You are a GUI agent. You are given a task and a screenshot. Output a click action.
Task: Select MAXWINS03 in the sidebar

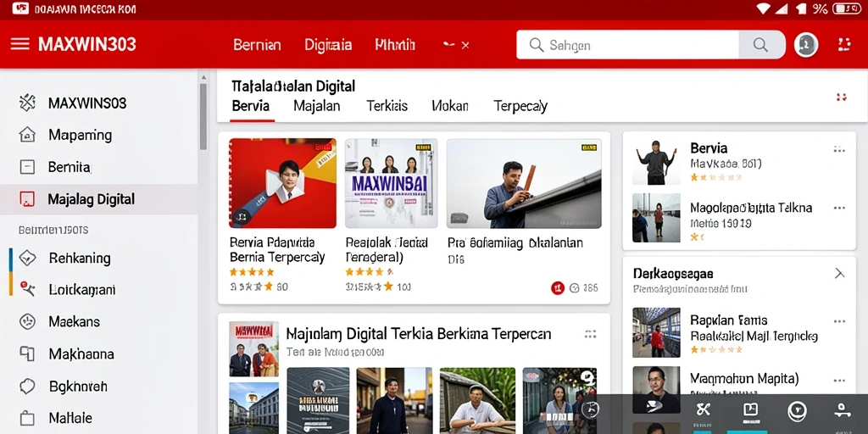(x=87, y=103)
